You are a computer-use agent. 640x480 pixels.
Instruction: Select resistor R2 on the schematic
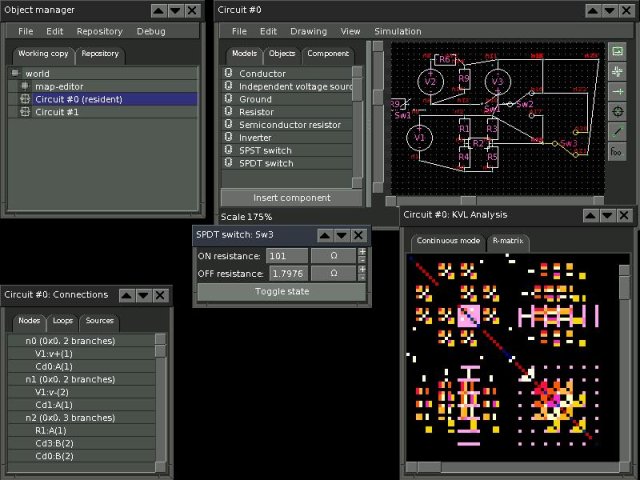478,143
